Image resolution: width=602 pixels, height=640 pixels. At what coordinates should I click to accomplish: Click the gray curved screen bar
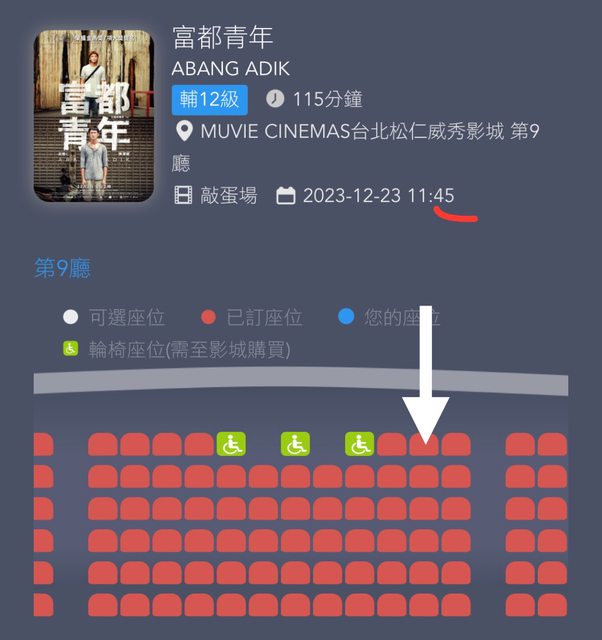click(x=301, y=380)
